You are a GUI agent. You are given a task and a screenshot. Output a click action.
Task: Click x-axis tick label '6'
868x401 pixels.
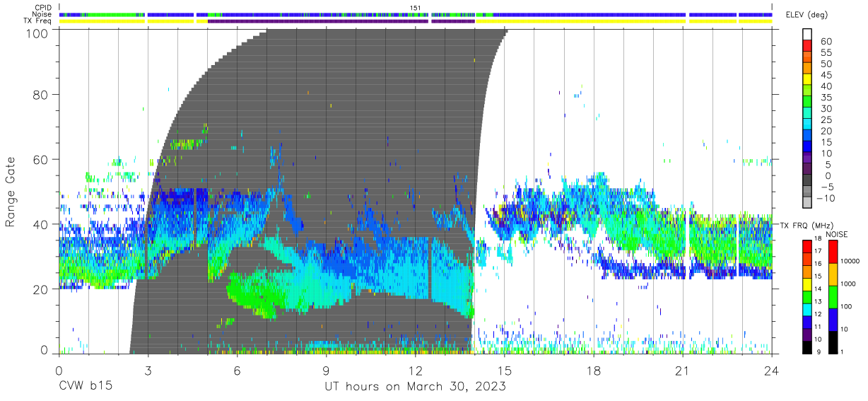click(237, 370)
